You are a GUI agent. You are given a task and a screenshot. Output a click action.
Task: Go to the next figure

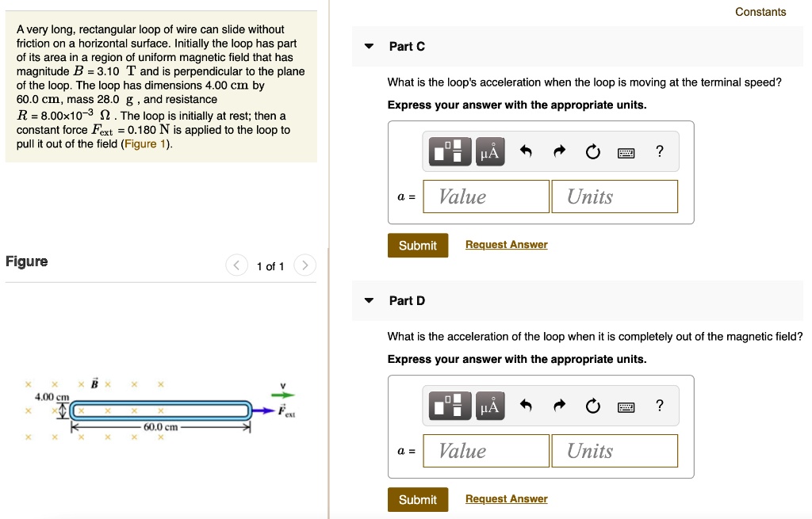(x=305, y=265)
